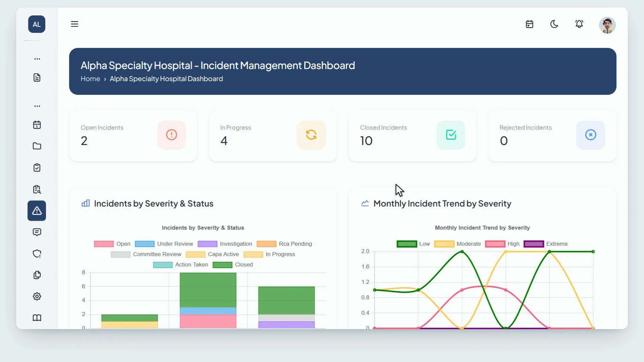
Task: Expand the first sidebar ellipsis group
Action: click(x=37, y=59)
